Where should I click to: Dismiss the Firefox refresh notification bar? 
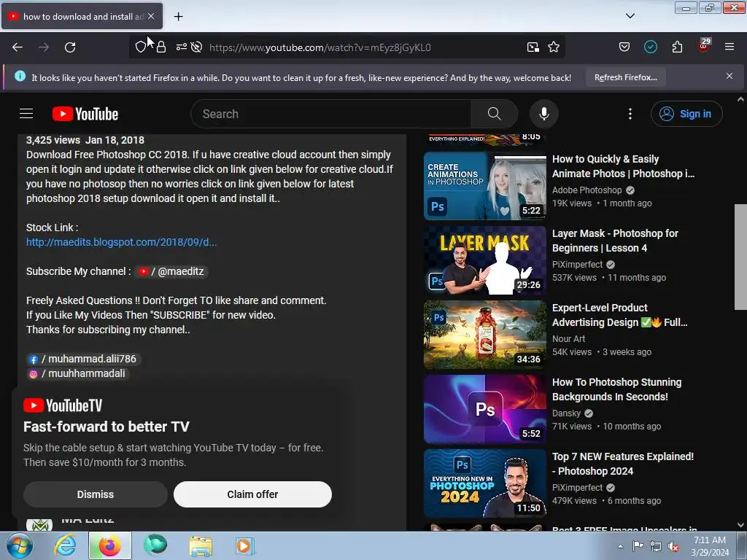tap(729, 76)
